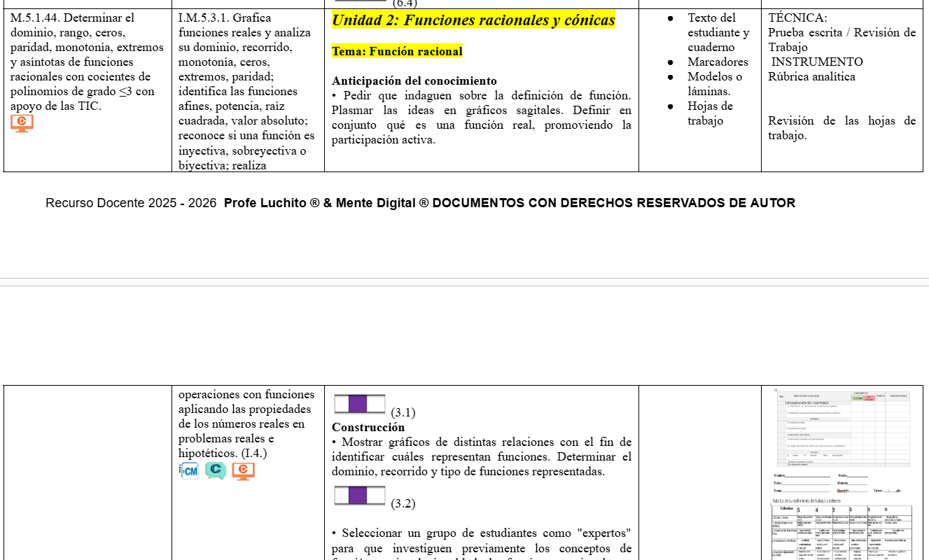The height and width of the screenshot is (560, 929).
Task: Click 'DOCUMENTOS CON DERECHOS RESERVADOS DE AUTOR' footer
Action: pos(614,203)
